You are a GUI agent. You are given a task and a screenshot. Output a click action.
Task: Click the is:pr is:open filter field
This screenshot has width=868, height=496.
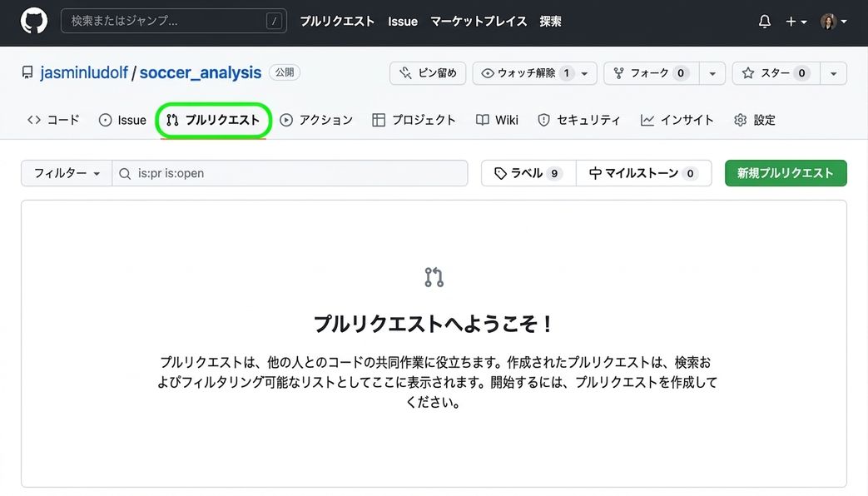coord(290,173)
